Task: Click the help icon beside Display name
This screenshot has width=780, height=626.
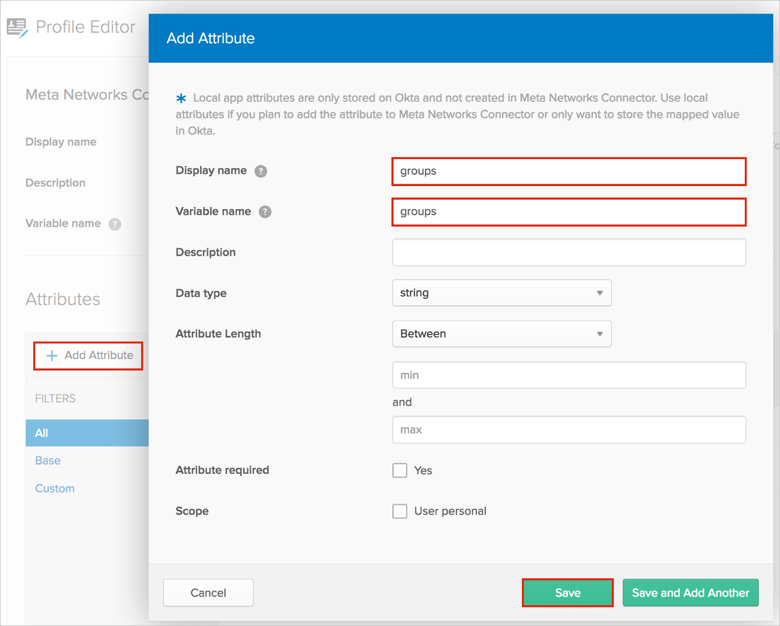Action: (261, 171)
